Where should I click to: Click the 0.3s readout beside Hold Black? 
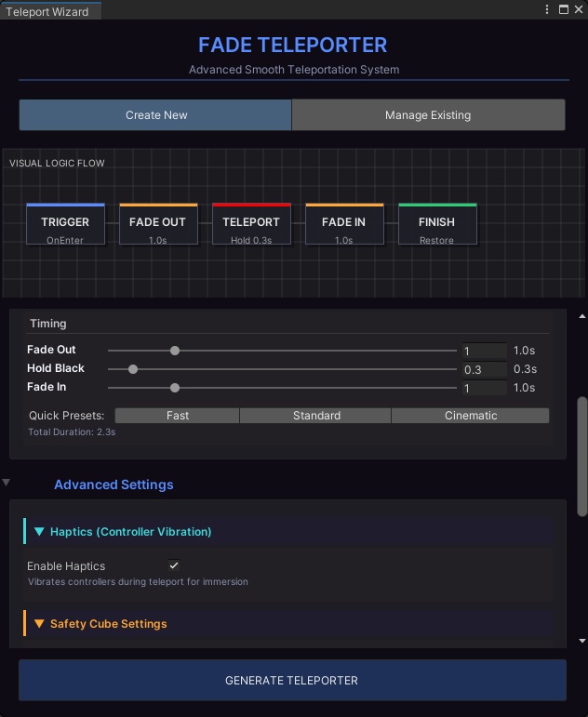[525, 369]
